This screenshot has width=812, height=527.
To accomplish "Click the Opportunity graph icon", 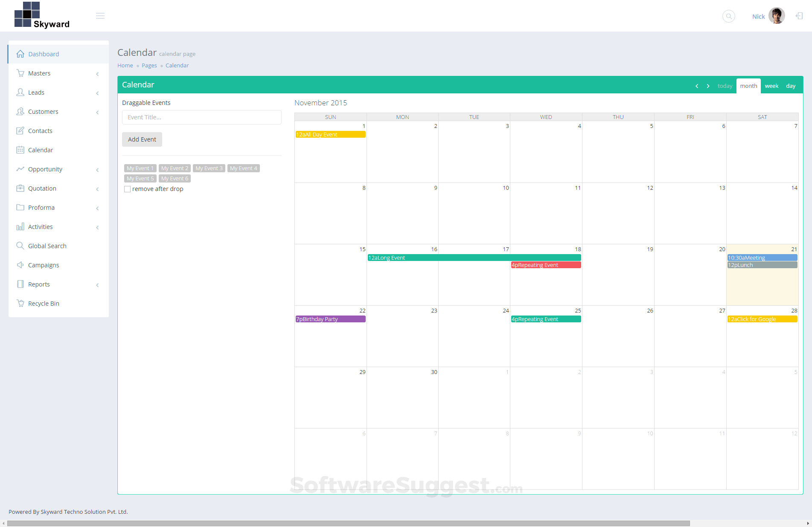I will pyautogui.click(x=20, y=169).
